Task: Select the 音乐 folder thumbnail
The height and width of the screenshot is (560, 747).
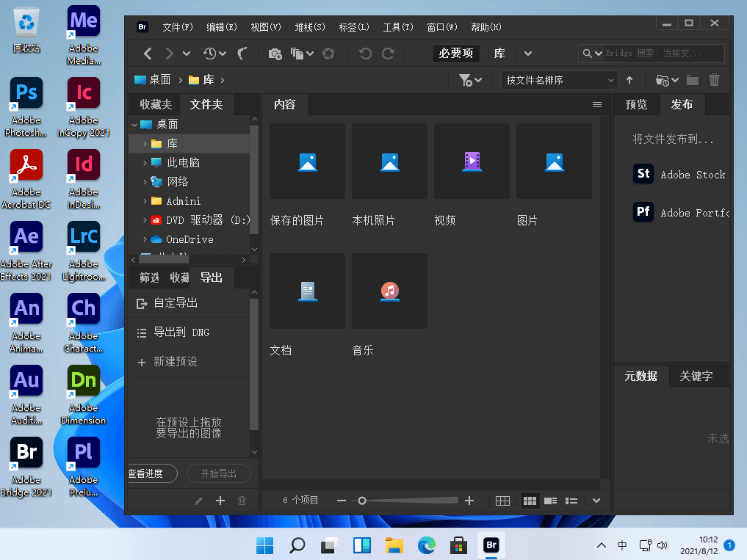Action: point(389,291)
